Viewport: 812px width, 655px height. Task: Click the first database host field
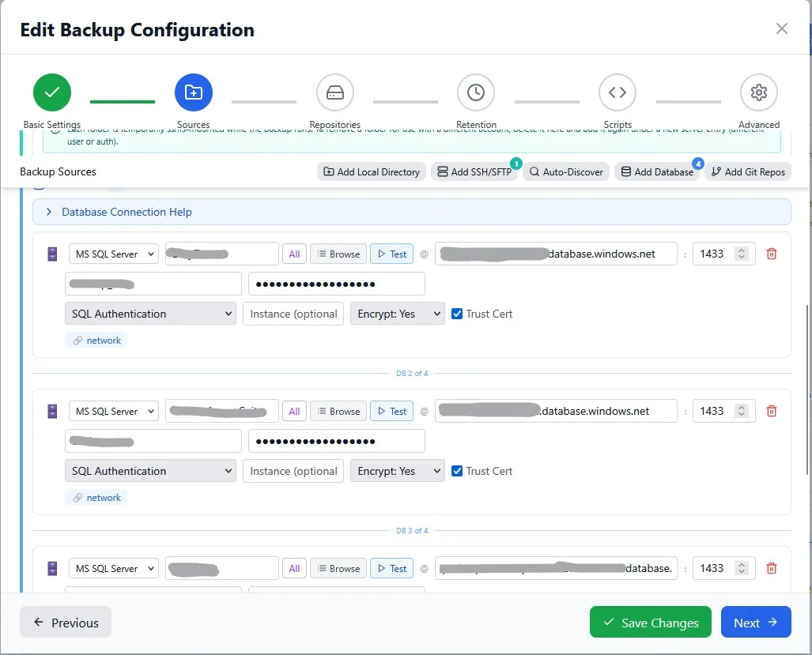click(556, 254)
